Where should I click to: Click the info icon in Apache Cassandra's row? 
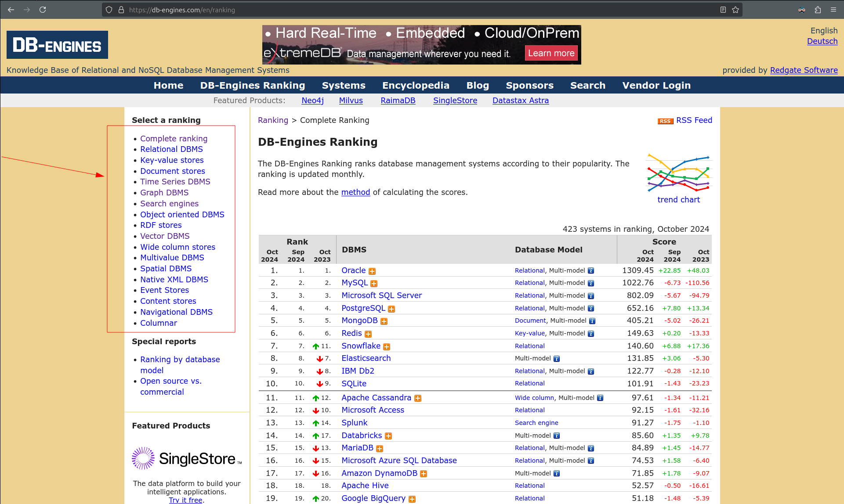(600, 398)
